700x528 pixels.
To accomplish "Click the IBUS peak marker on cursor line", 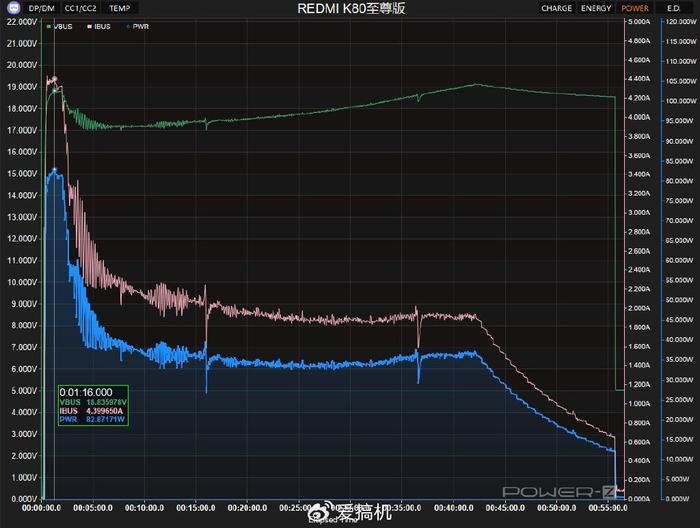I will [x=54, y=79].
